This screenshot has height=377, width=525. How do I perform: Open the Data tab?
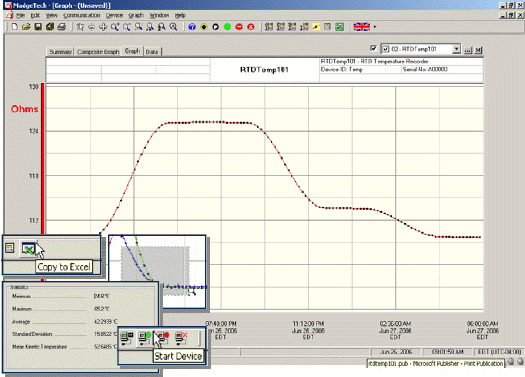coord(152,52)
